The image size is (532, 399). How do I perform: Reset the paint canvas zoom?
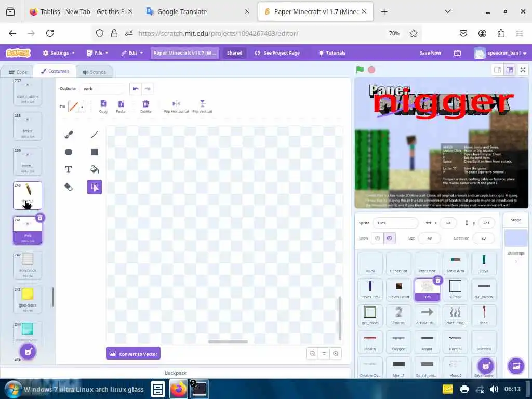324,353
